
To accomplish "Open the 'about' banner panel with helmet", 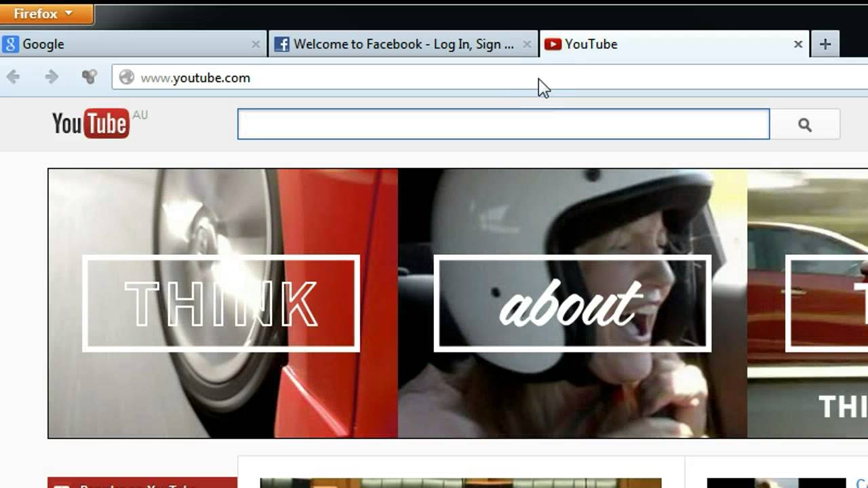I will click(572, 303).
